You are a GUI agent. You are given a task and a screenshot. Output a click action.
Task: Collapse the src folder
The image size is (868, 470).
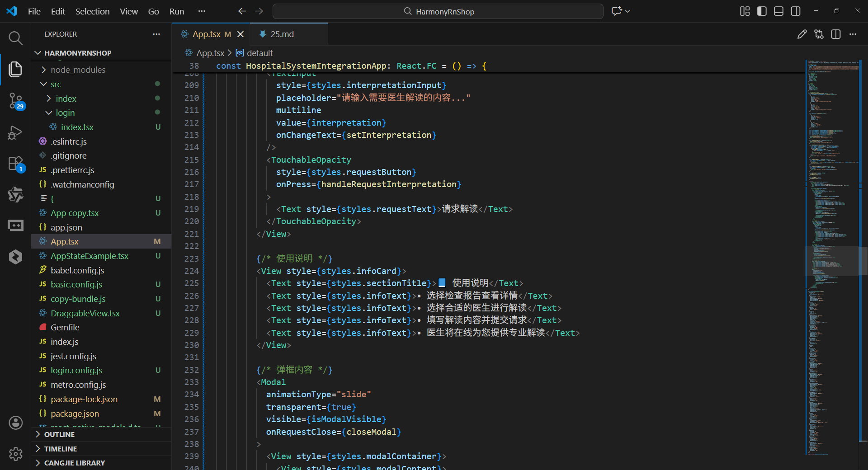(x=101, y=84)
